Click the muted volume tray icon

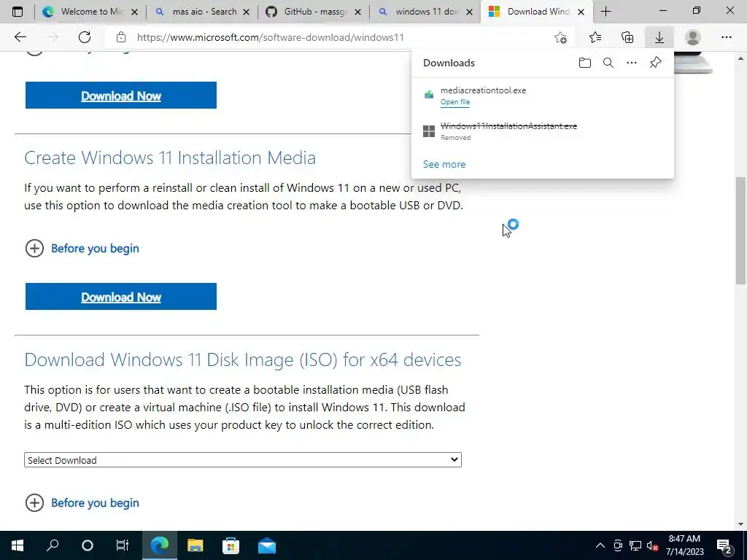point(653,545)
